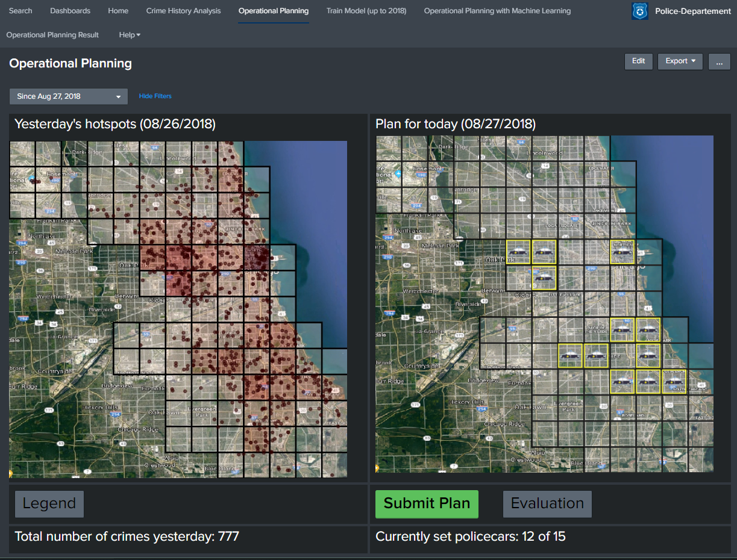Open the Evaluation button

click(547, 504)
